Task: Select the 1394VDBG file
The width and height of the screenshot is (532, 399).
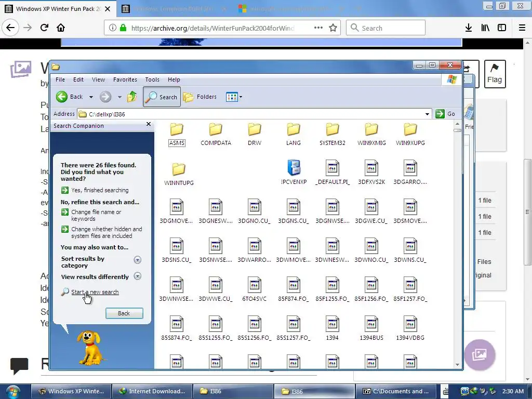Action: 410,329
